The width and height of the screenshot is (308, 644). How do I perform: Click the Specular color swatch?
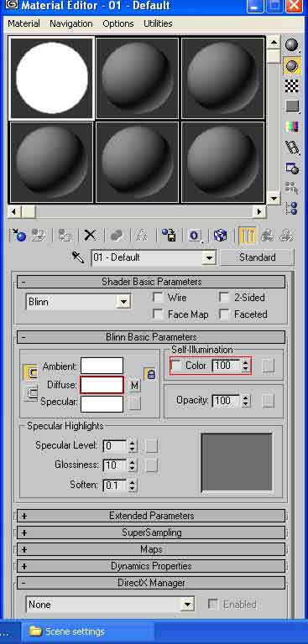point(102,403)
